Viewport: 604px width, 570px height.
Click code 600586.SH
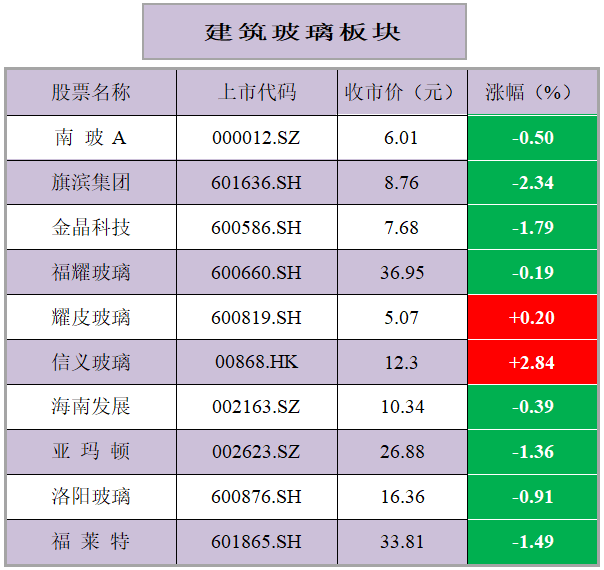[x=256, y=228]
